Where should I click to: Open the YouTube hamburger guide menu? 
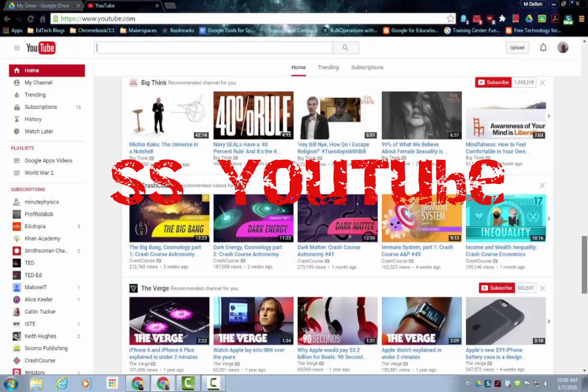point(17,48)
